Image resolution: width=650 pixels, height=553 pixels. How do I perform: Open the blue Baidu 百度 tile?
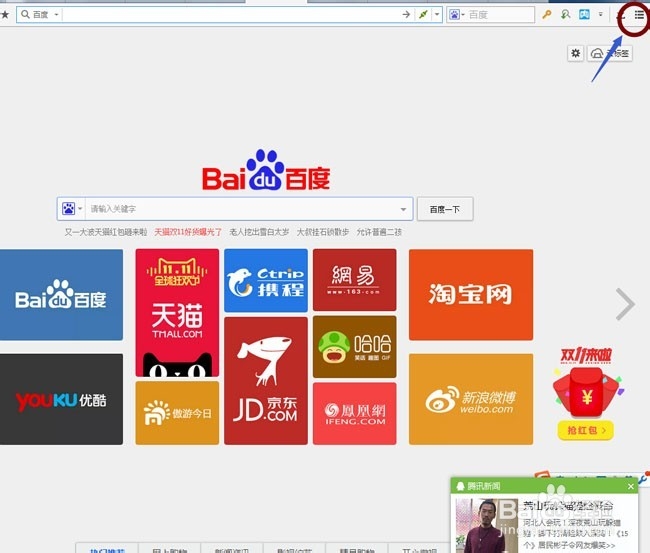click(x=61, y=295)
